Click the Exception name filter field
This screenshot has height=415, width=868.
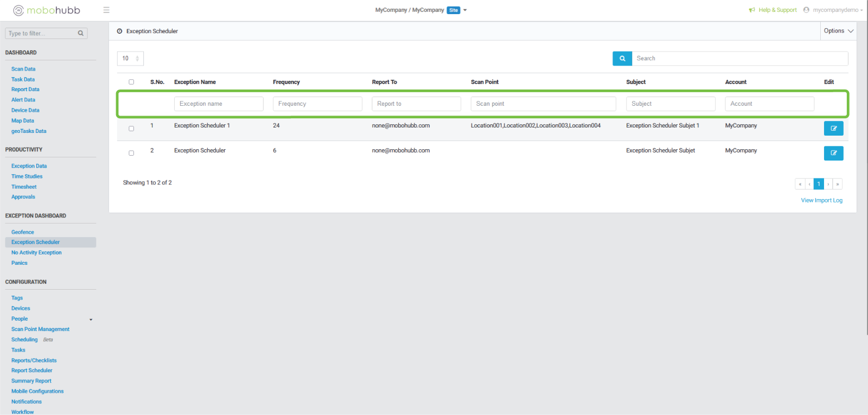click(219, 104)
